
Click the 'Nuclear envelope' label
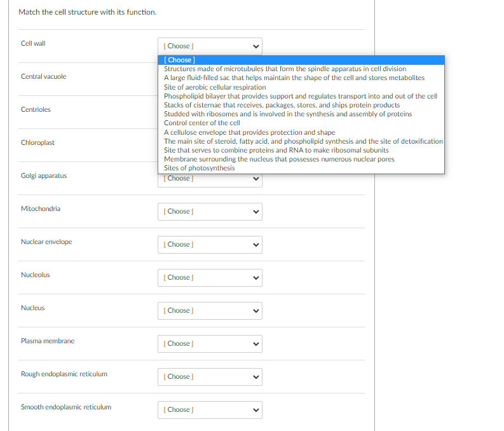pos(46,242)
